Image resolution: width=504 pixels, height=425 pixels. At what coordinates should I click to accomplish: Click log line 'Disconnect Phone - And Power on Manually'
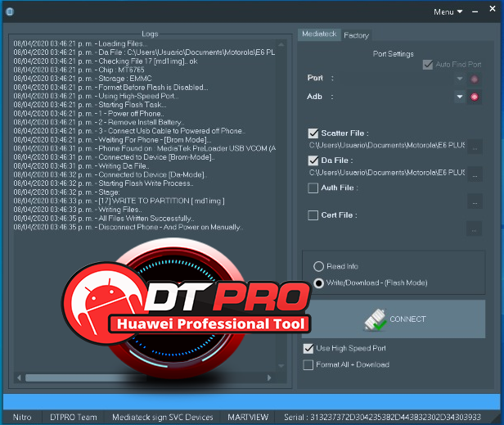pos(128,227)
